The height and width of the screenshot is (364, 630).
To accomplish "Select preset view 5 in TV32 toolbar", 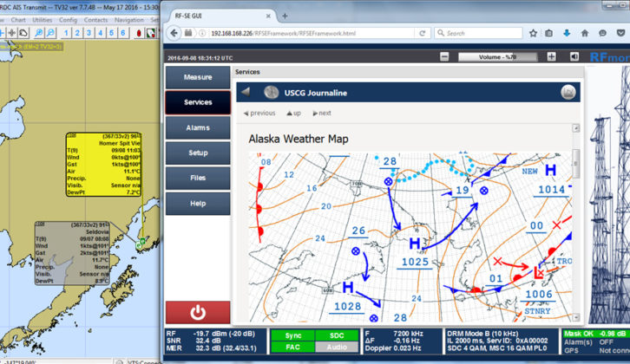I will [112, 33].
